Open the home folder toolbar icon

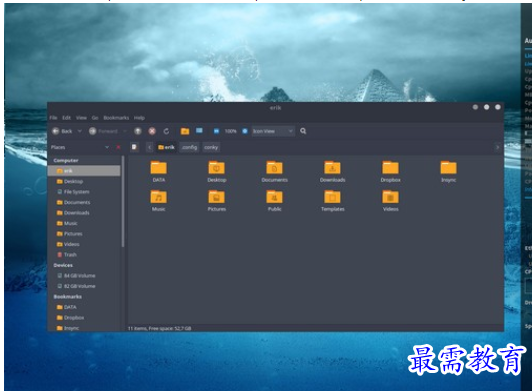(185, 131)
